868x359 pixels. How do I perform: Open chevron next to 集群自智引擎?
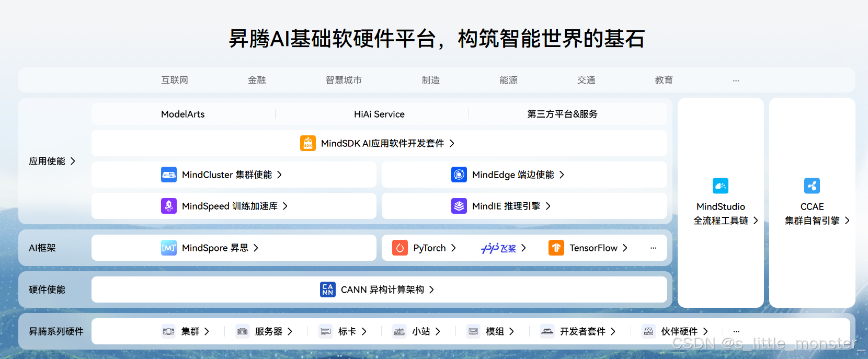847,221
